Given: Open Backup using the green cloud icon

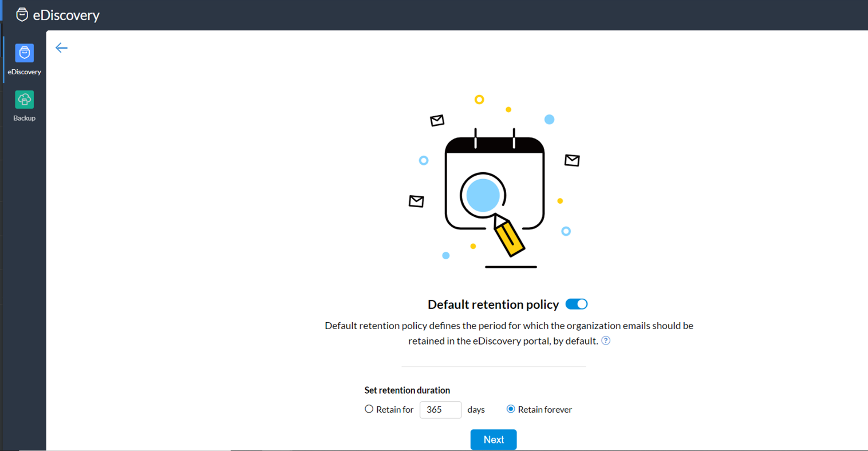Looking at the screenshot, I should coord(24,100).
